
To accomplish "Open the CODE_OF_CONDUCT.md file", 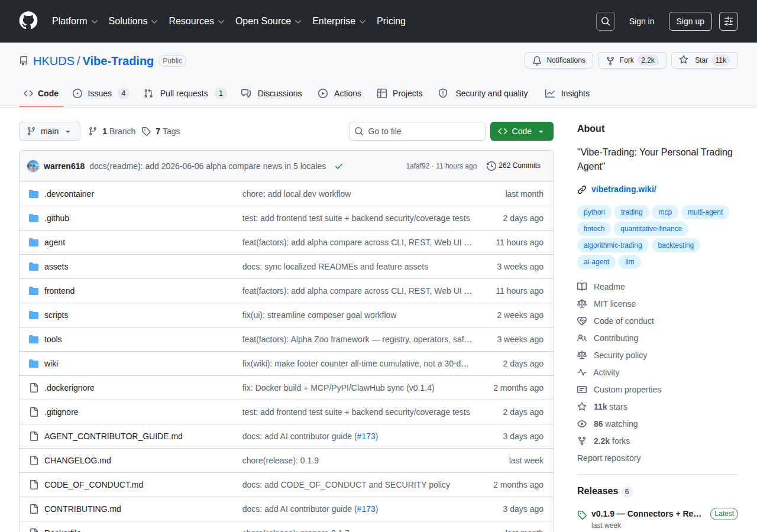I will click(x=93, y=485).
